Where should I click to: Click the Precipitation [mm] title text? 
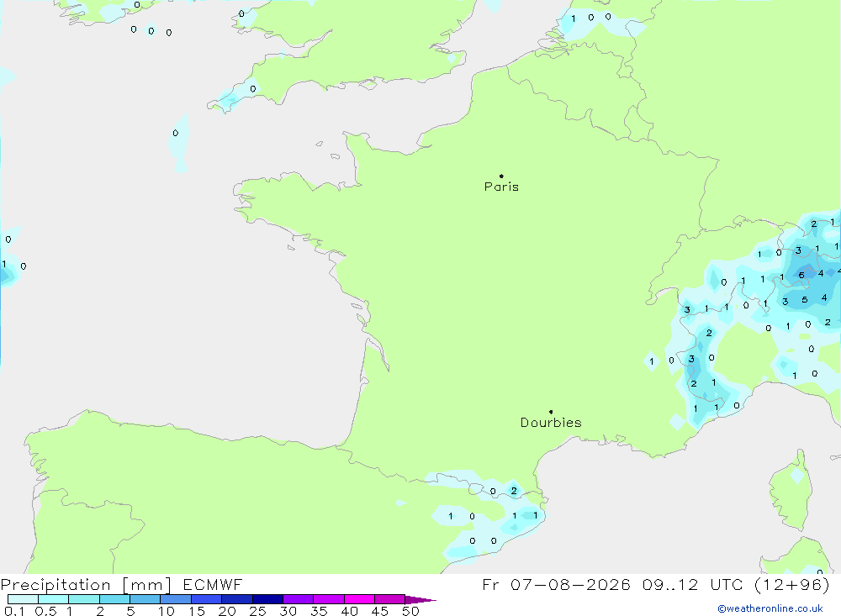[x=86, y=584]
